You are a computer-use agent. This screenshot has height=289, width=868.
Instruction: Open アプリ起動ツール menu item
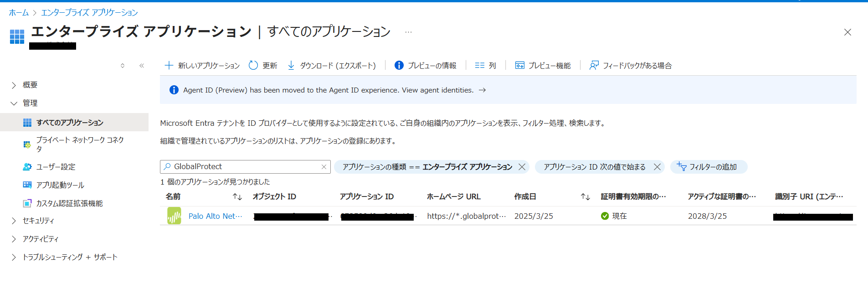click(x=60, y=185)
